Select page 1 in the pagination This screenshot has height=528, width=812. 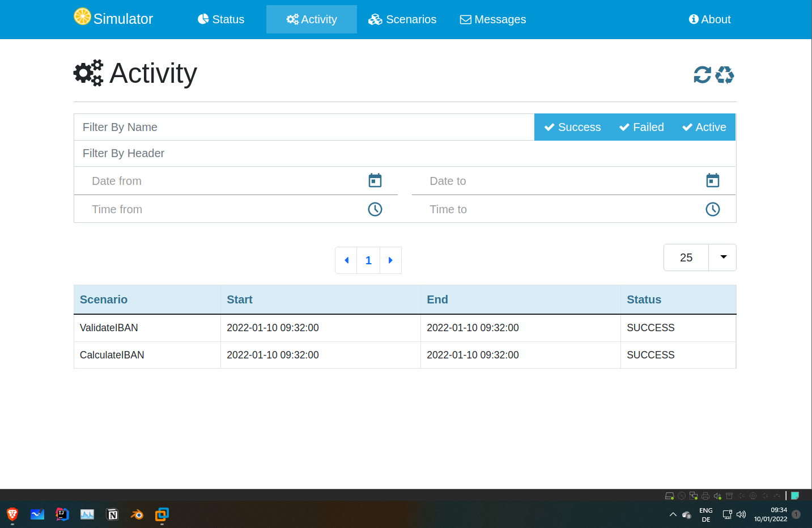click(368, 260)
